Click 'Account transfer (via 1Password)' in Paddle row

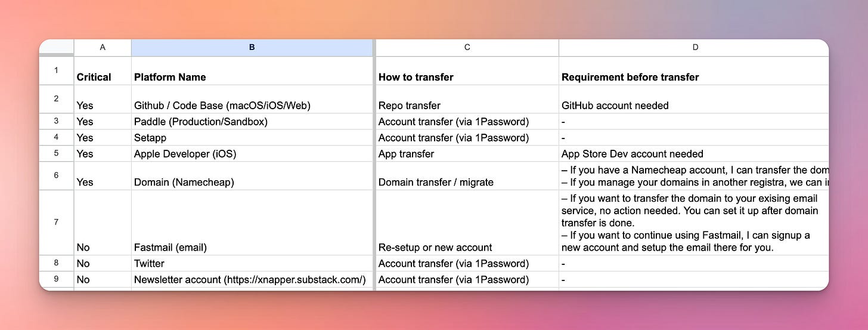[x=467, y=121]
